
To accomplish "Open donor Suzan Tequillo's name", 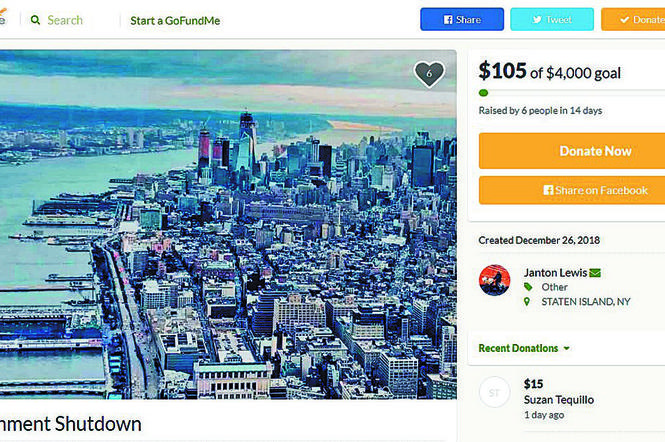I will click(x=559, y=400).
